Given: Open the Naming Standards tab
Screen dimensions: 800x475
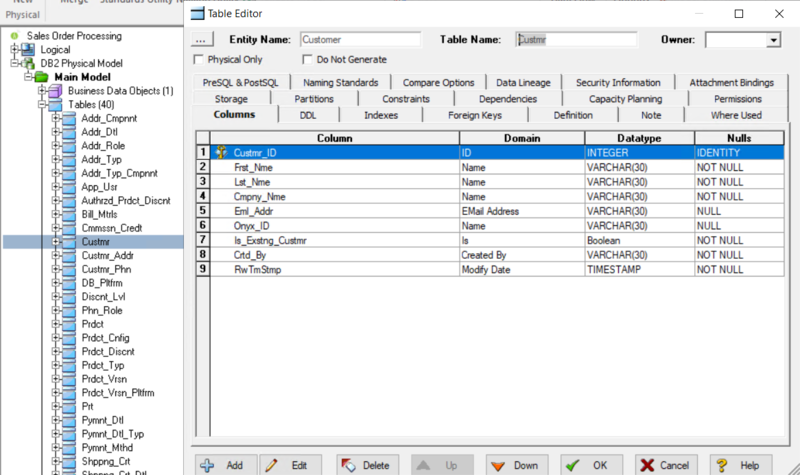Looking at the screenshot, I should pyautogui.click(x=341, y=83).
